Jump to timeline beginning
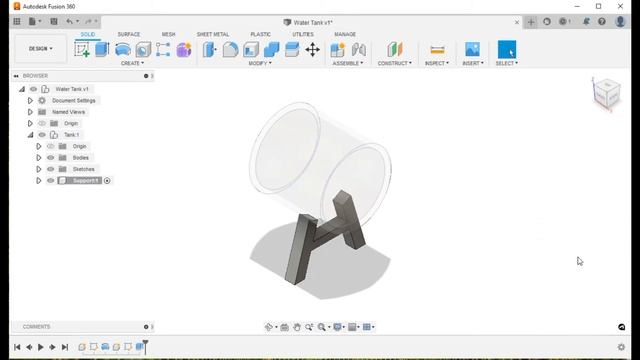 pos(17,347)
